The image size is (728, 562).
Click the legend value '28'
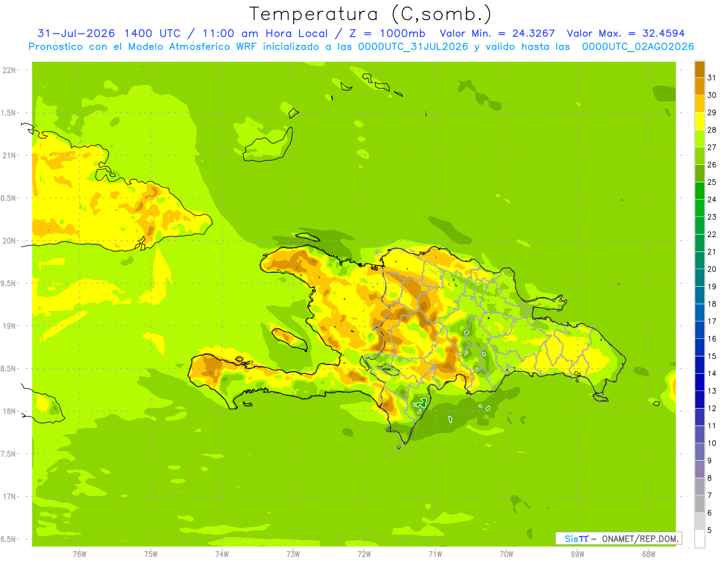point(712,130)
